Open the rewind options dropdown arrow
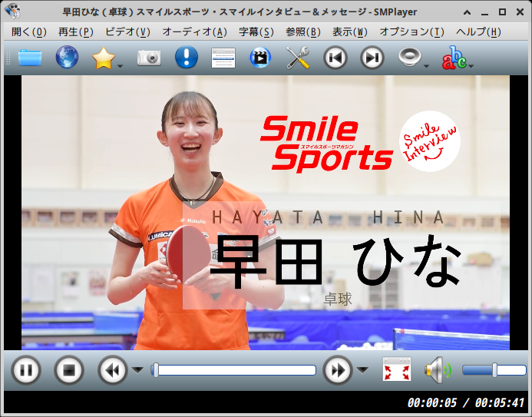 pyautogui.click(x=137, y=370)
